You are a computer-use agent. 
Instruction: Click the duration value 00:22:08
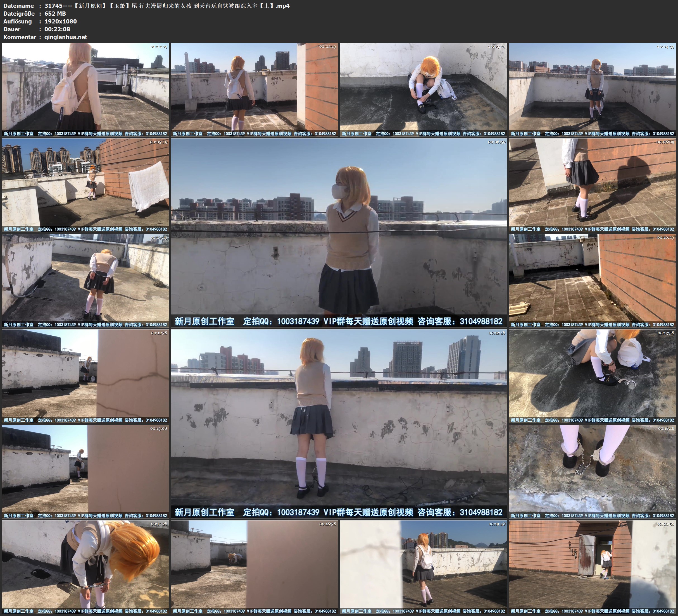click(57, 29)
